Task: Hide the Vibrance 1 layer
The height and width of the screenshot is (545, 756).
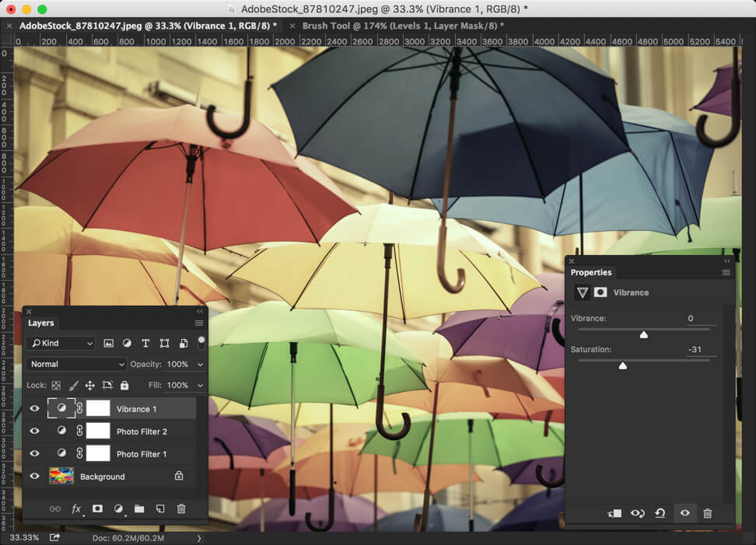Action: click(x=34, y=409)
